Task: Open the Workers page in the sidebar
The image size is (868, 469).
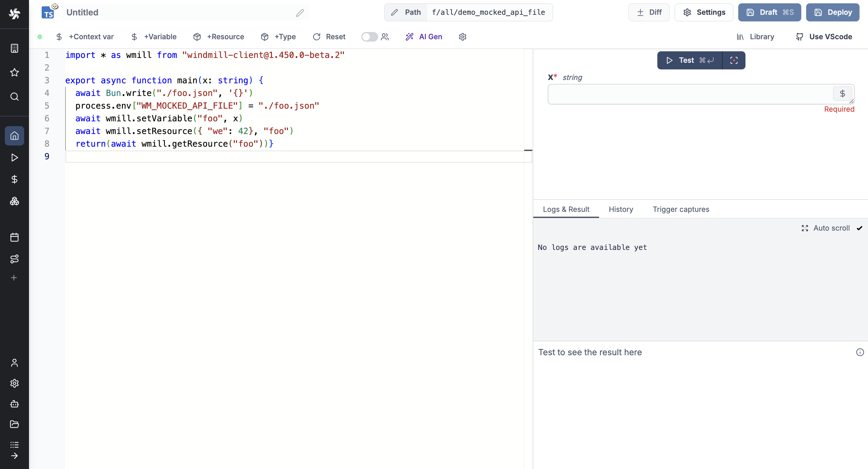Action: point(14,404)
